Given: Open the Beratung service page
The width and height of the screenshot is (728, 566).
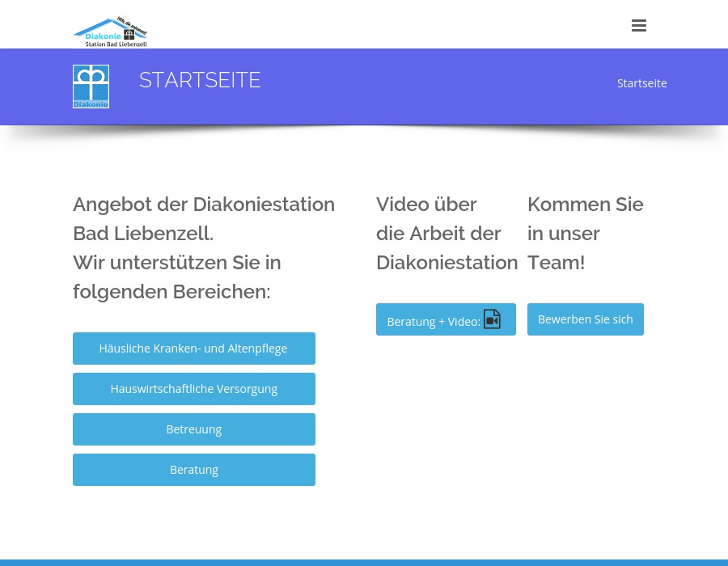Looking at the screenshot, I should (193, 469).
